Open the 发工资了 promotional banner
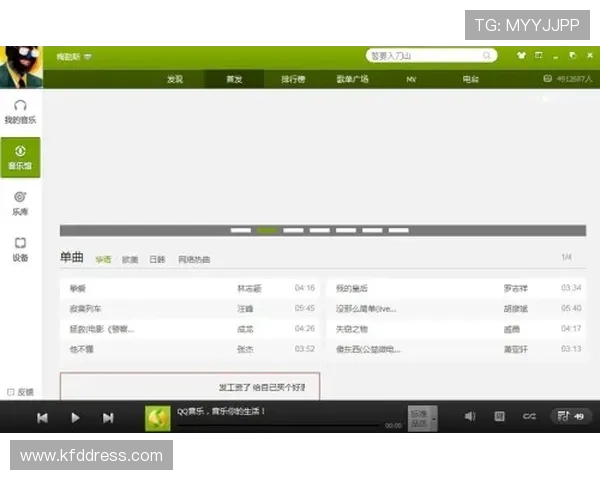600x480 pixels. click(x=190, y=386)
